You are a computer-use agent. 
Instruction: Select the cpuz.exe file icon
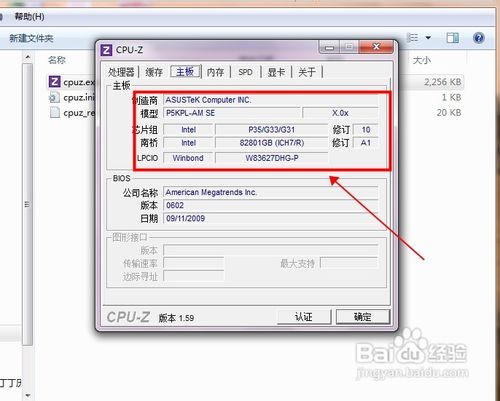click(55, 82)
